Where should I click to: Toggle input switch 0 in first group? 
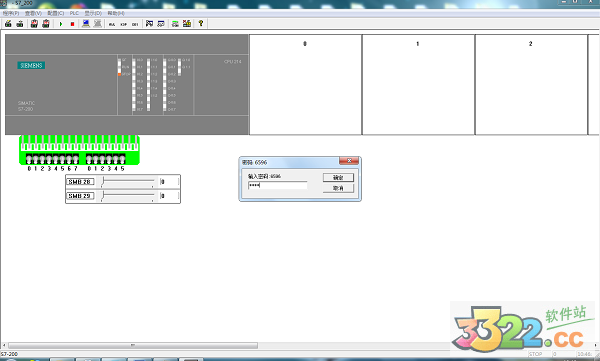(x=29, y=158)
